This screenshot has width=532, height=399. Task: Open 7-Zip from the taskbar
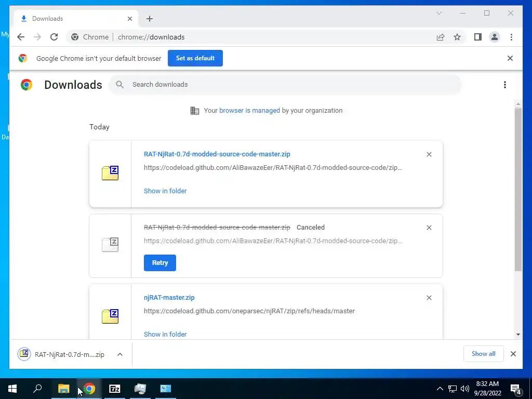pyautogui.click(x=115, y=389)
